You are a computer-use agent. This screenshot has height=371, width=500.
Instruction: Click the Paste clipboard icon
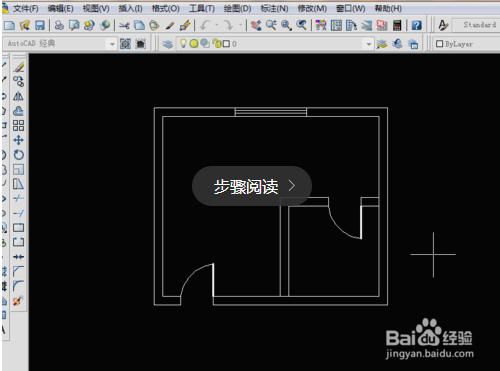(x=154, y=25)
